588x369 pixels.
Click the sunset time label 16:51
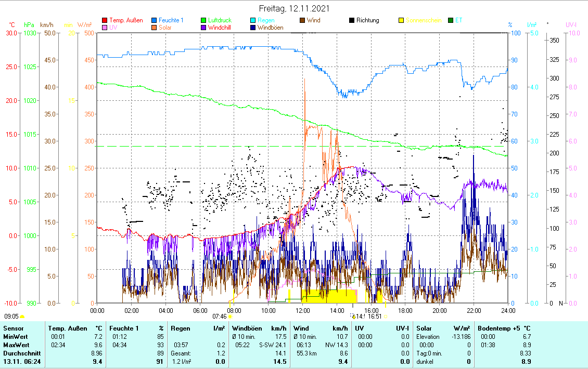pos(376,316)
